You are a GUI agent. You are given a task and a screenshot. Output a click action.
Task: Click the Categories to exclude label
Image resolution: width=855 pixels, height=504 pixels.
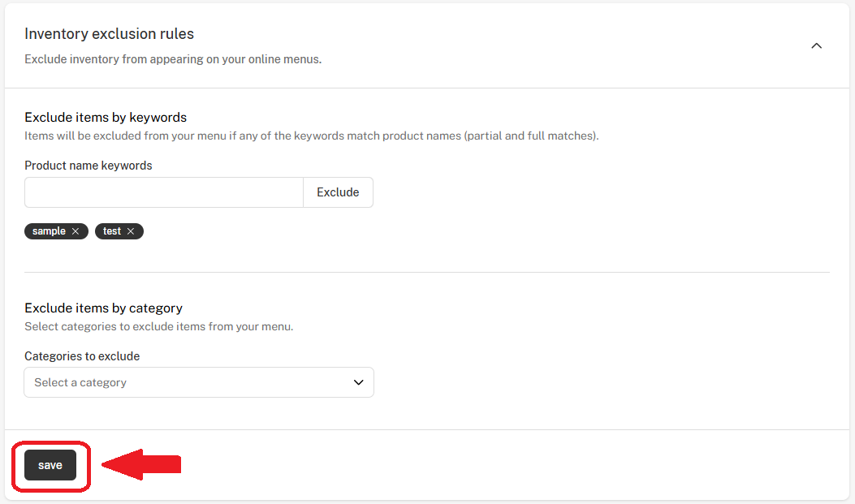click(82, 356)
